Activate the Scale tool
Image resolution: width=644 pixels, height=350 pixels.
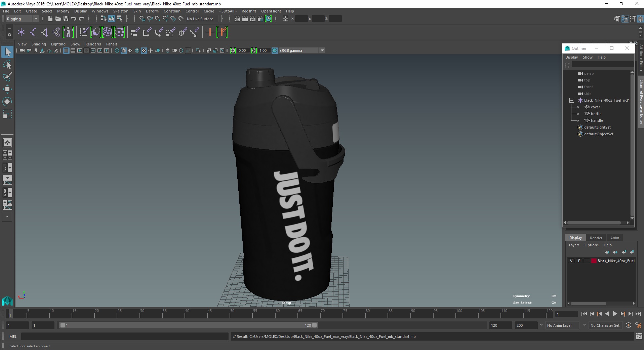pyautogui.click(x=7, y=114)
